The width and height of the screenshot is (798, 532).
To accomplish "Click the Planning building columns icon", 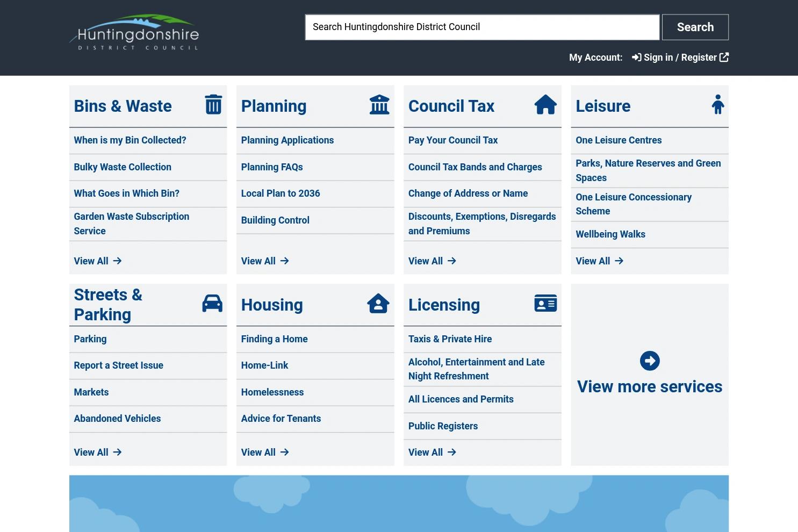I will 379,105.
